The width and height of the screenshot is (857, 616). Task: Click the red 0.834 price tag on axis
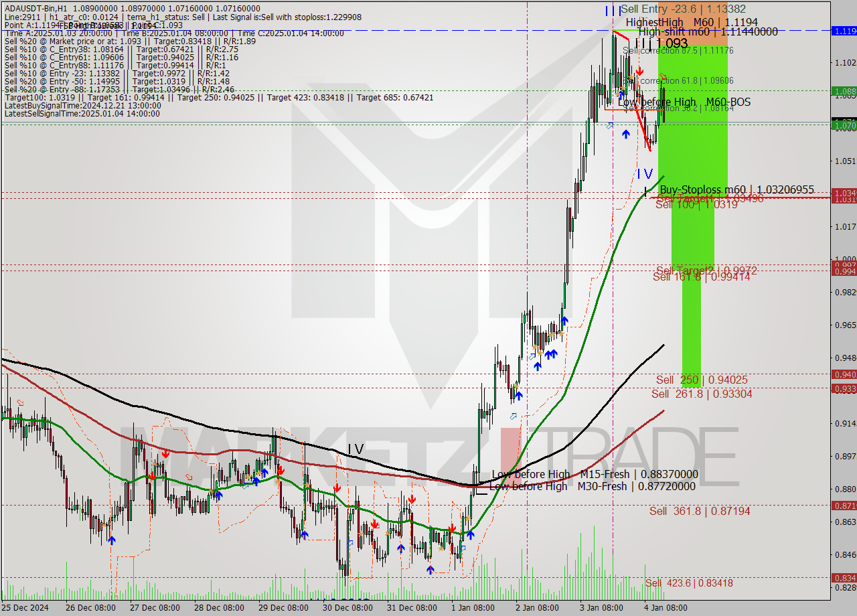[844, 577]
